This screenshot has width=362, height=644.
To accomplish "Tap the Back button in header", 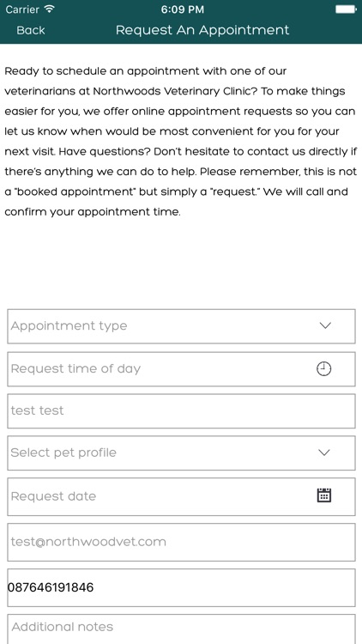I will 30,30.
